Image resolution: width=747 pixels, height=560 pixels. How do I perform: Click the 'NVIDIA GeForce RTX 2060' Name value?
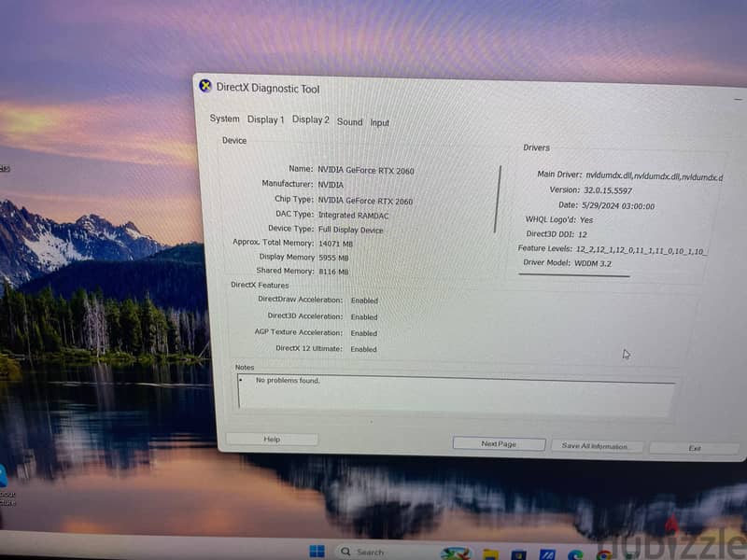pos(365,171)
